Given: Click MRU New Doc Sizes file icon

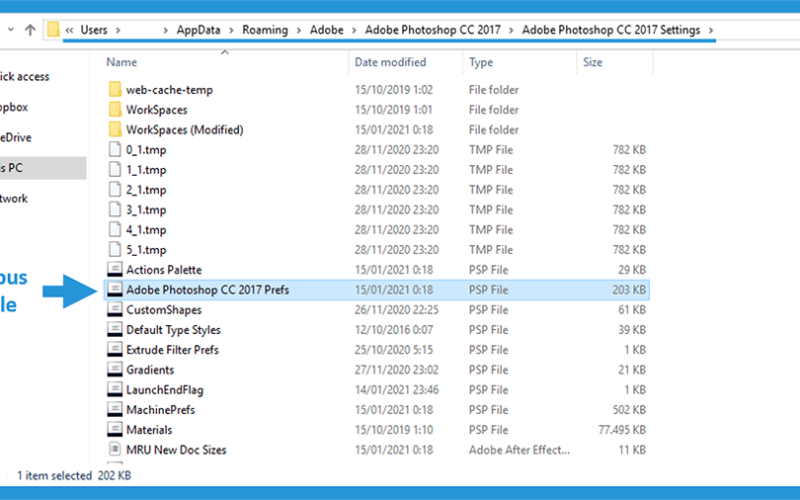Looking at the screenshot, I should (115, 449).
